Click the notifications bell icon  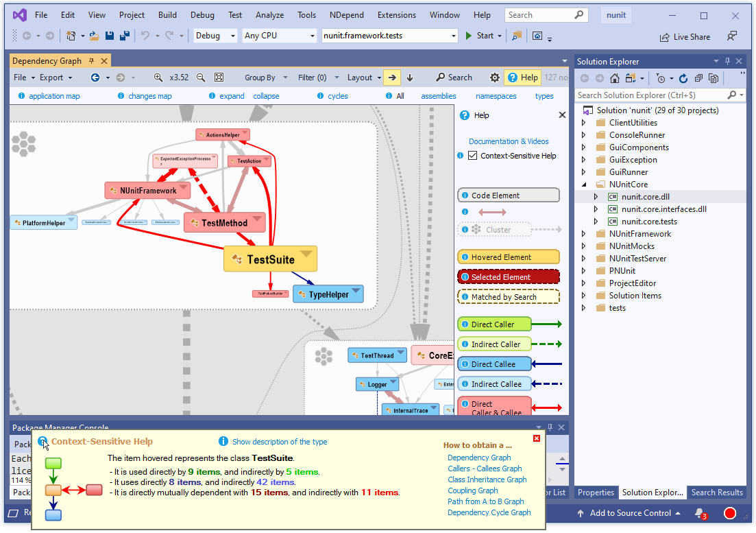pyautogui.click(x=700, y=514)
